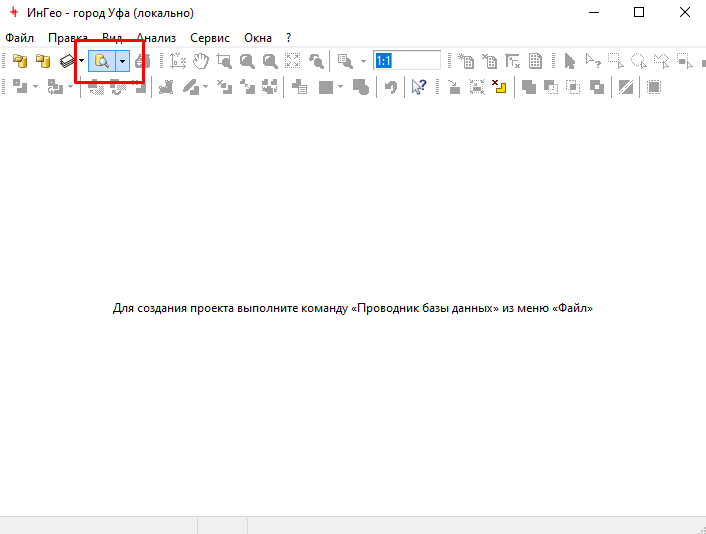
Task: Select the arrow with question info tool
Action: click(593, 61)
